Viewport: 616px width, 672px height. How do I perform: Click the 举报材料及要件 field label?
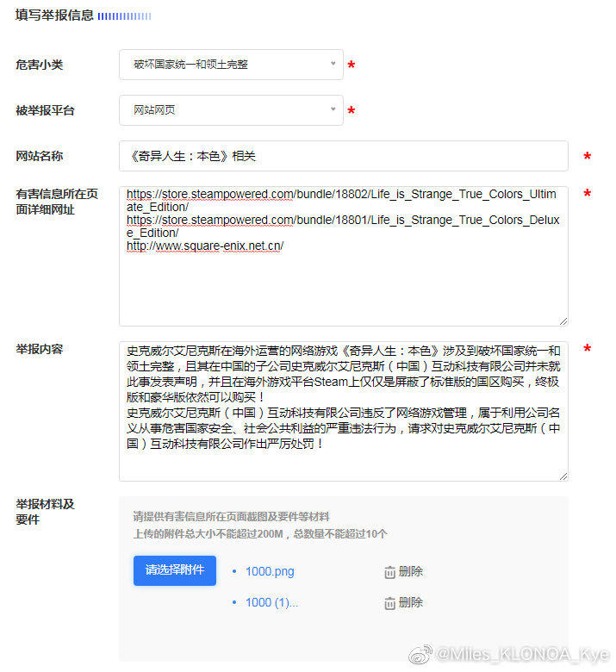click(46, 512)
